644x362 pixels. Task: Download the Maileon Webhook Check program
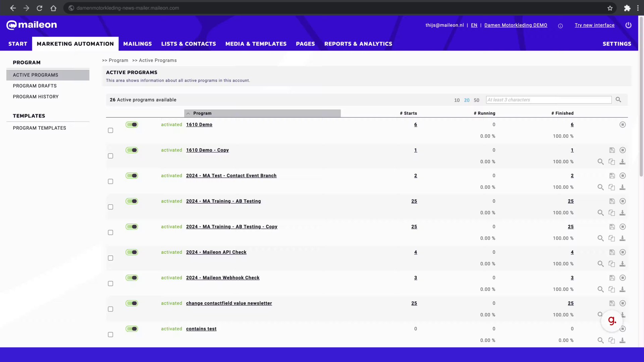(622, 289)
